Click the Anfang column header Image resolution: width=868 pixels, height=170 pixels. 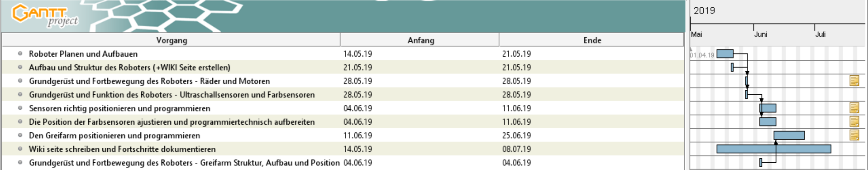(420, 40)
